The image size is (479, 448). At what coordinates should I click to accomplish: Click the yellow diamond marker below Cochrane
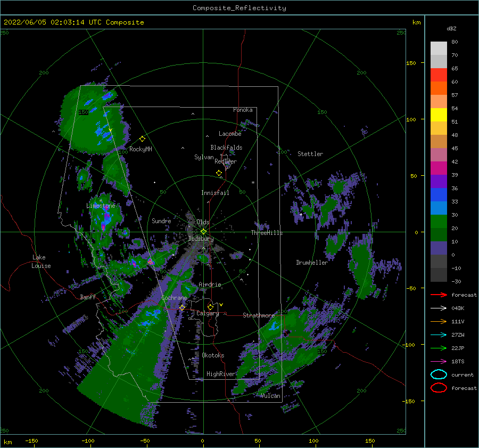click(x=182, y=307)
